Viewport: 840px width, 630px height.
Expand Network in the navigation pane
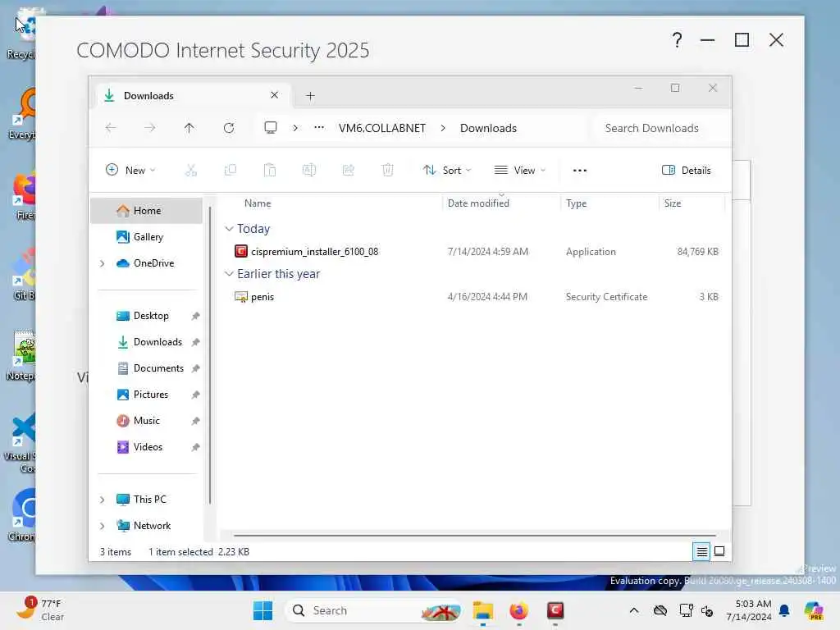[x=103, y=526]
